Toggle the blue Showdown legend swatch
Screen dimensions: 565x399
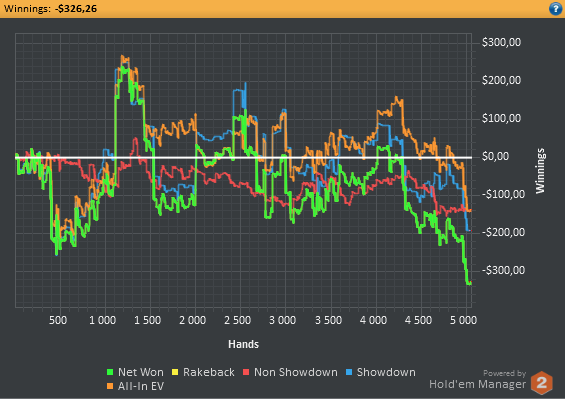349,372
